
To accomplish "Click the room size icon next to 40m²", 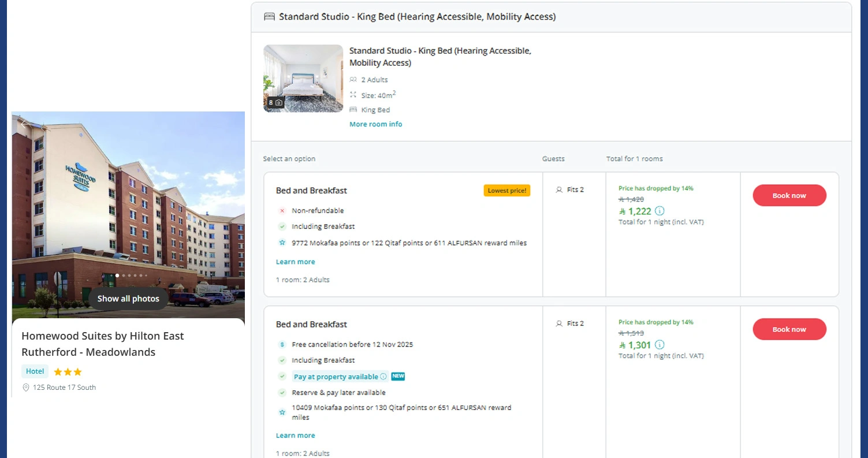I will pyautogui.click(x=353, y=95).
